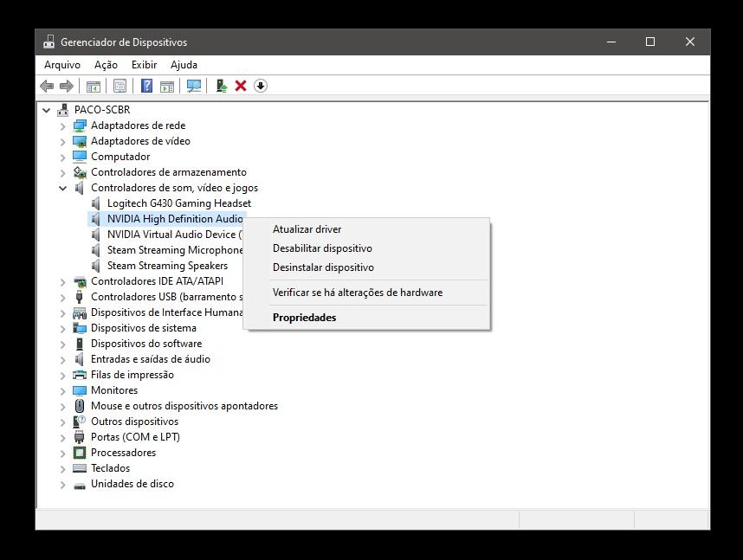This screenshot has width=743, height=560.
Task: Select Dispositivos de Interface Humana
Action: coord(167,312)
